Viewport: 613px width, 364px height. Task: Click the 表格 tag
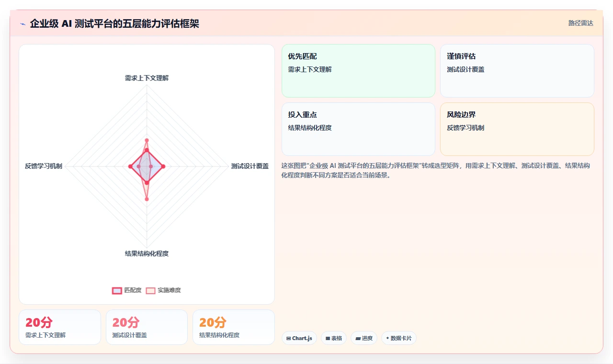[x=334, y=338]
